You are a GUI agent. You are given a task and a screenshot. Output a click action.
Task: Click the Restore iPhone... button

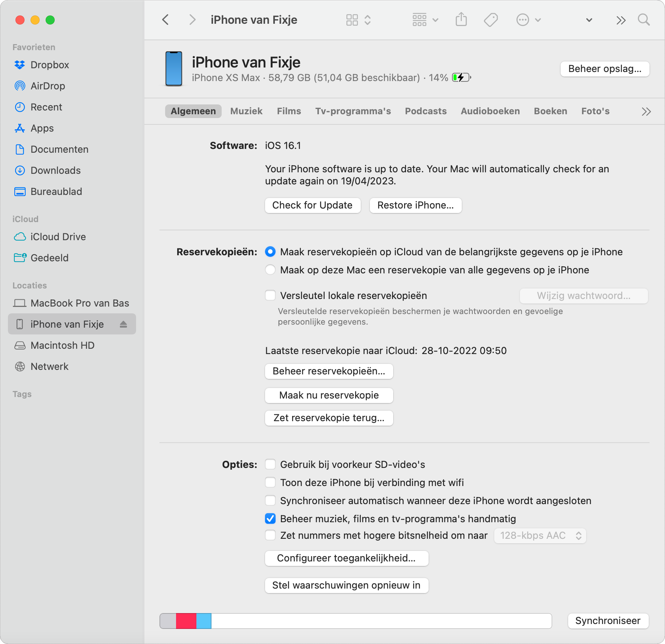415,205
